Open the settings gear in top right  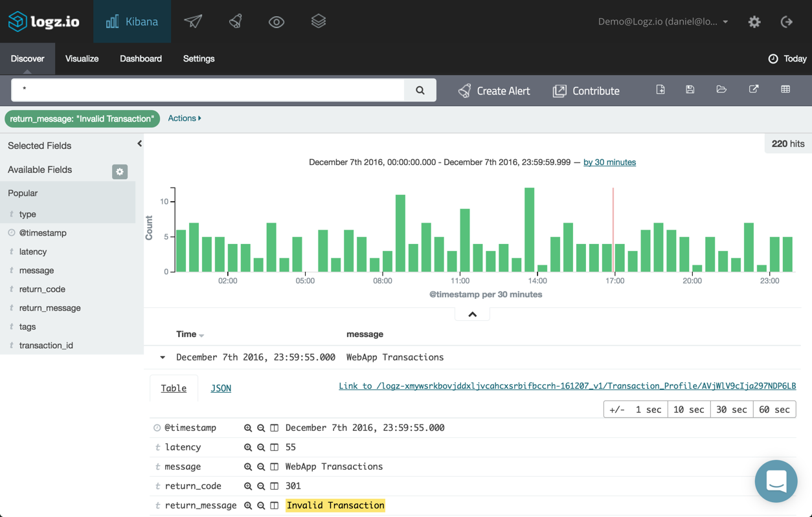pyautogui.click(x=754, y=22)
